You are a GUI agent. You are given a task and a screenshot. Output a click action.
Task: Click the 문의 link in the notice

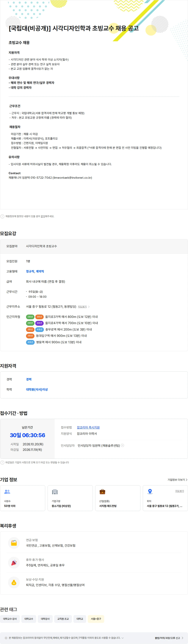pos(43,216)
